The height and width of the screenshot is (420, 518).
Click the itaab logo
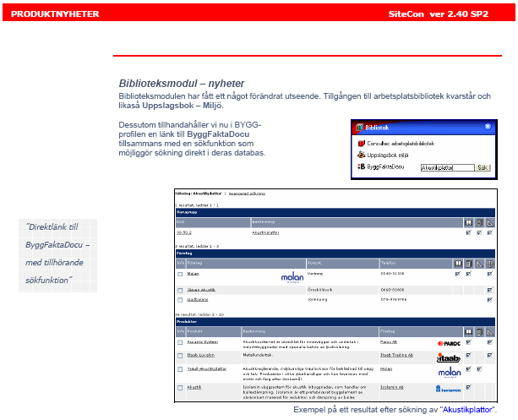point(449,357)
